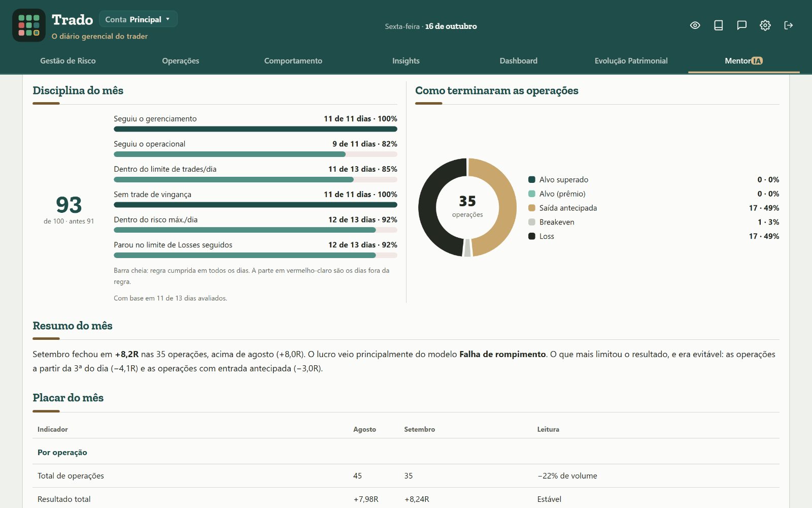Click the Total de operações row label
Viewport: 812px width, 508px height.
(x=71, y=476)
